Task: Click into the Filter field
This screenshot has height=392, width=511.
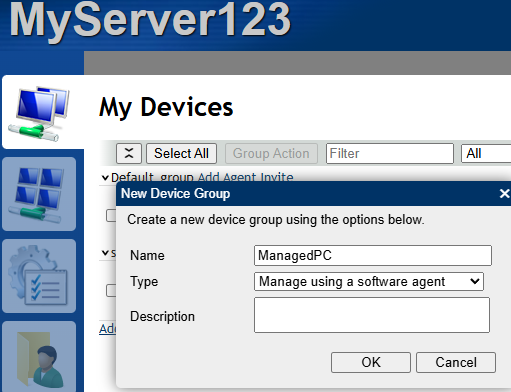Action: (390, 153)
